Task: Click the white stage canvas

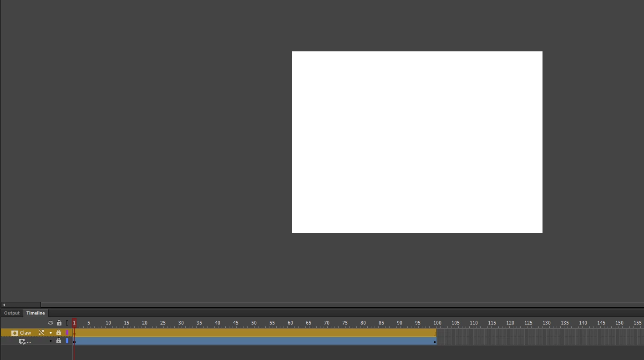Action: click(x=417, y=142)
